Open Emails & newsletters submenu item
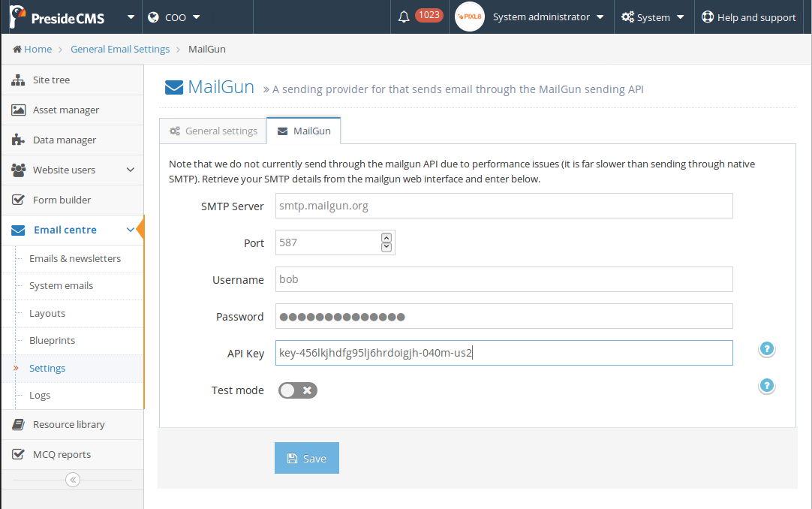This screenshot has width=812, height=509. (x=74, y=258)
